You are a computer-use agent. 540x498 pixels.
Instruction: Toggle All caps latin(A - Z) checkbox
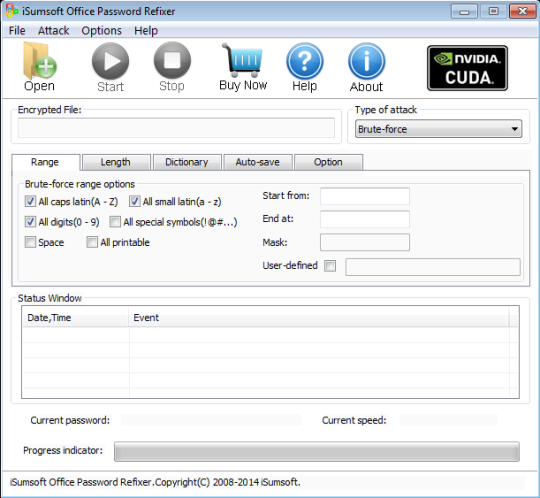pos(30,201)
